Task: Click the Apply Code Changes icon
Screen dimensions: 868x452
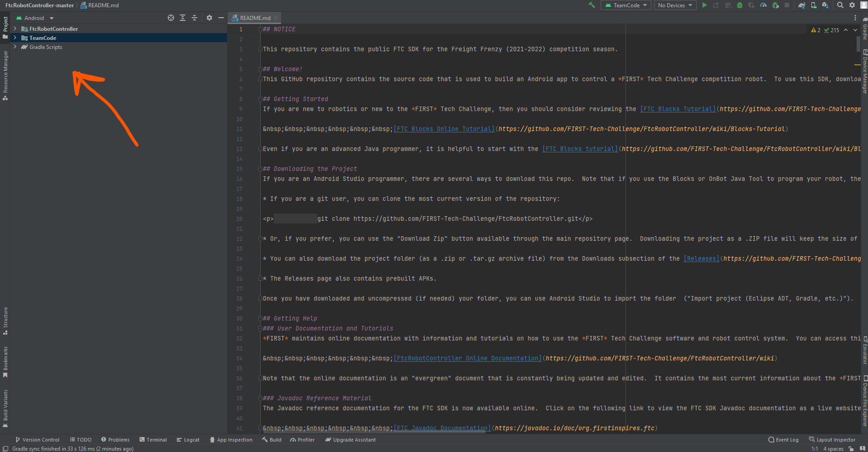Action: (x=728, y=5)
